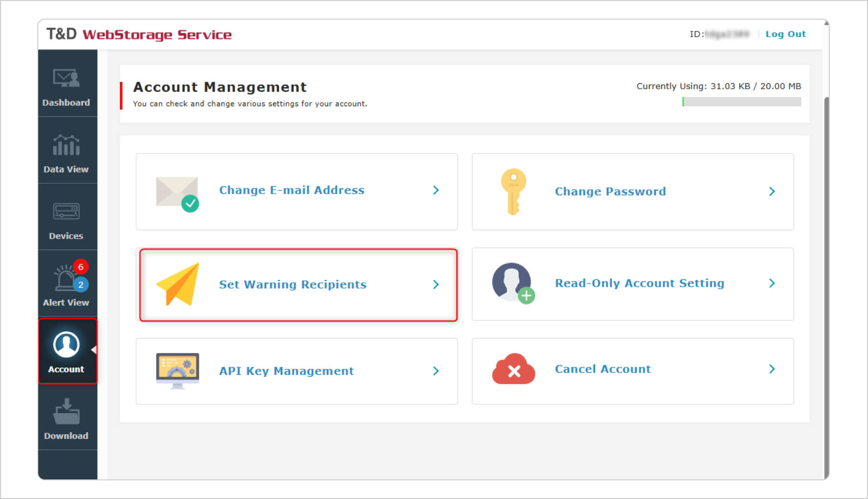Log out of WebStorage Service
The image size is (868, 499).
(x=785, y=34)
